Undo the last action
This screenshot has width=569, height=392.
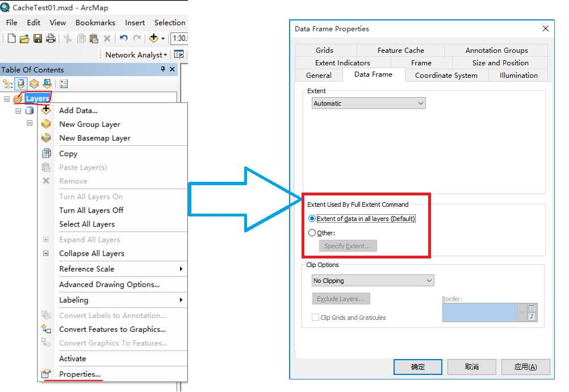tap(124, 38)
